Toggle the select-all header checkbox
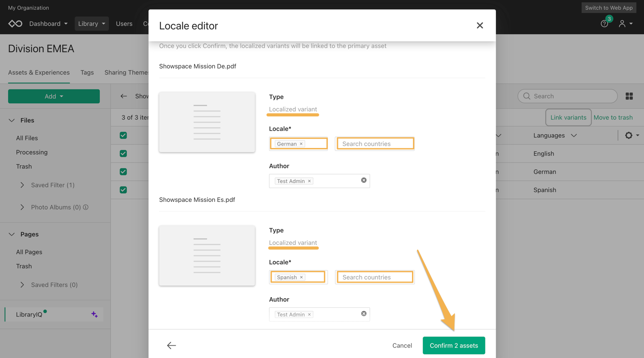This screenshot has height=358, width=644. coord(123,136)
